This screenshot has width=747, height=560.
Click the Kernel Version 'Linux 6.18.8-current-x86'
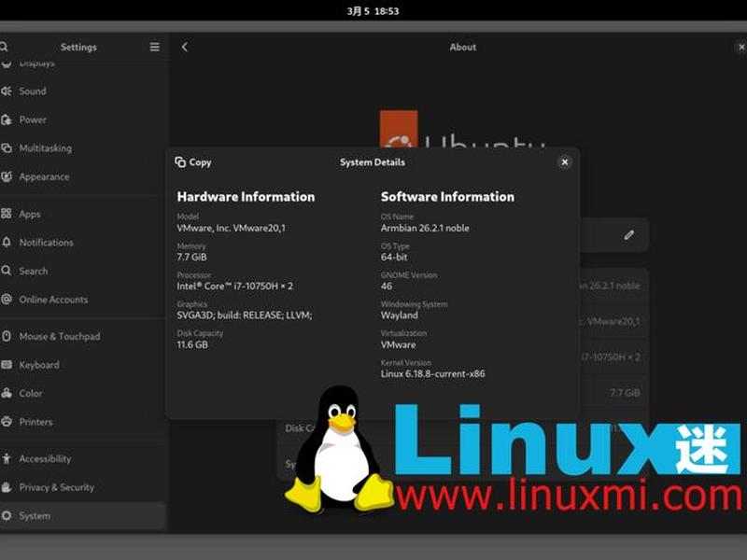432,374
